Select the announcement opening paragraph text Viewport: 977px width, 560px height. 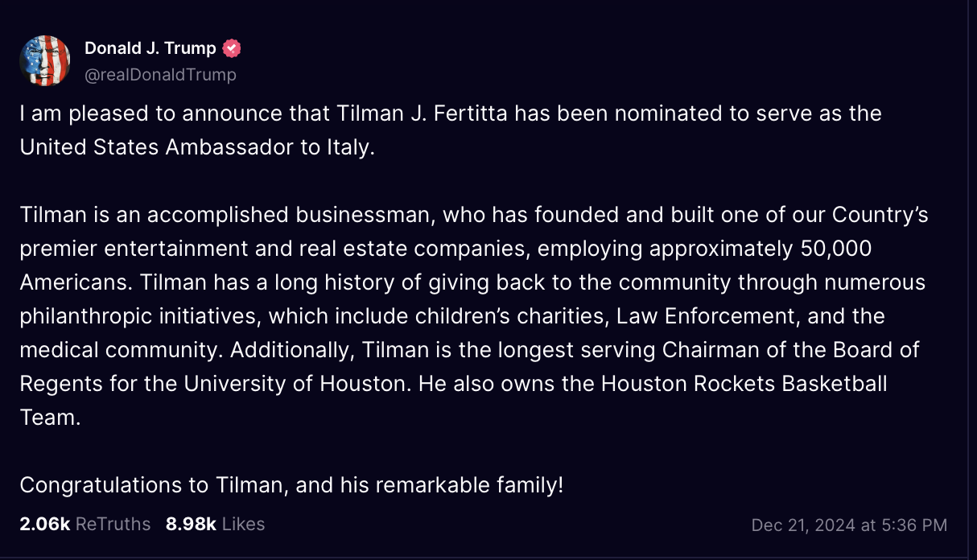(x=451, y=130)
